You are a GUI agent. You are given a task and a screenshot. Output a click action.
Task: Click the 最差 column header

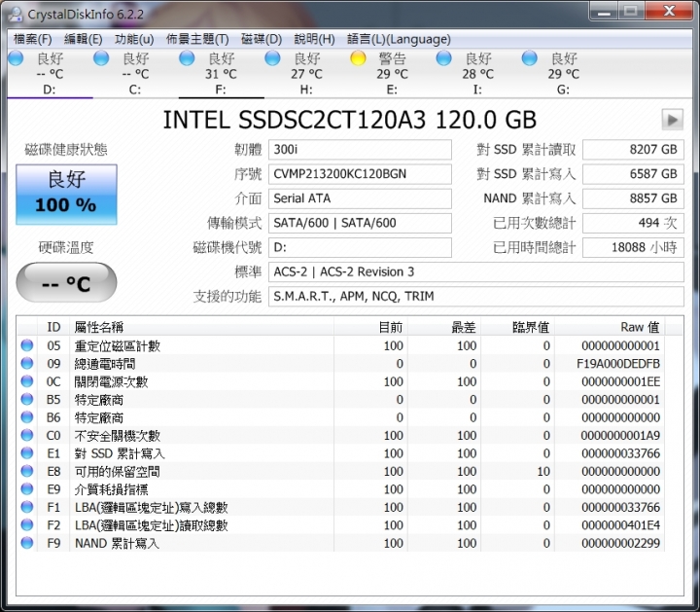[x=444, y=327]
